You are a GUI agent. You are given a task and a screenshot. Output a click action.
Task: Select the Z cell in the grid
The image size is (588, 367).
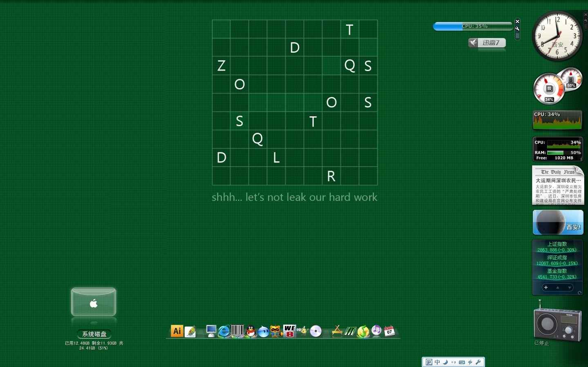(x=221, y=65)
